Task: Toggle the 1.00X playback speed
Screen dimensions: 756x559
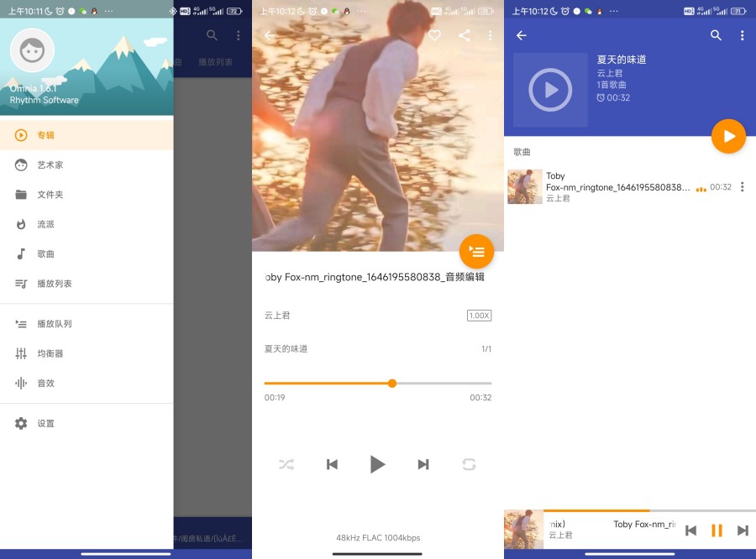Action: pyautogui.click(x=479, y=316)
